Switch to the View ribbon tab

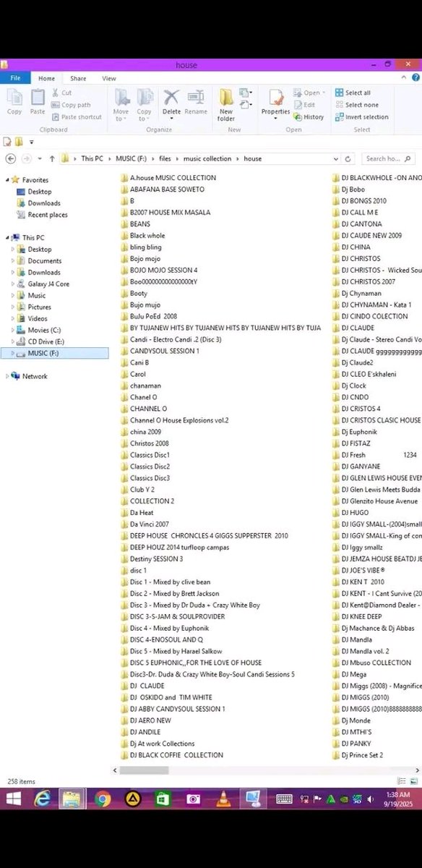pyautogui.click(x=108, y=78)
